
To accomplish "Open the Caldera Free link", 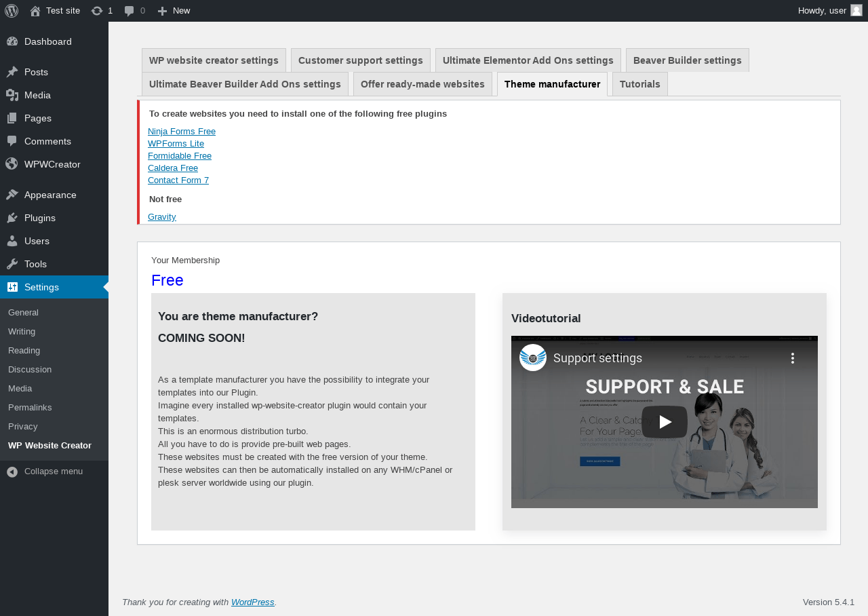I will 173,168.
